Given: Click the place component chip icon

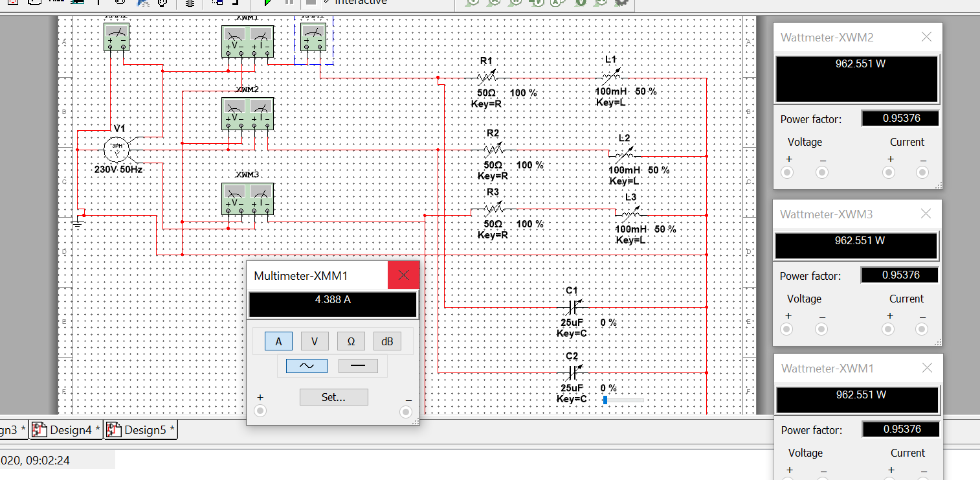Looking at the screenshot, I should coord(190,3).
